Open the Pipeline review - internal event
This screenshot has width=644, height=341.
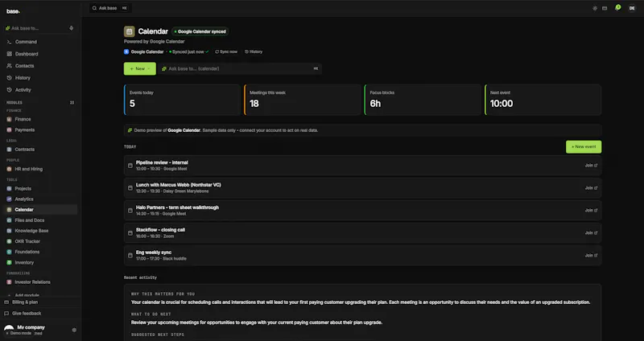(363, 166)
